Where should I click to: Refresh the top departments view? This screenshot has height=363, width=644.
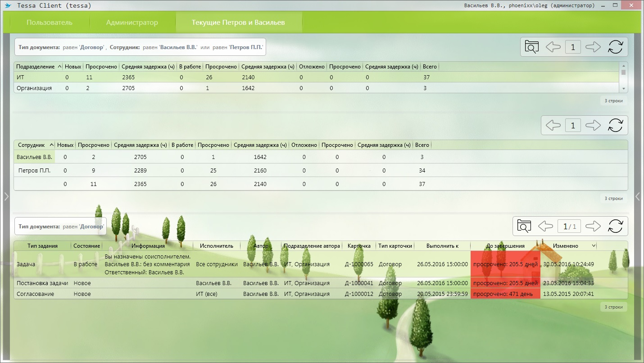(615, 47)
